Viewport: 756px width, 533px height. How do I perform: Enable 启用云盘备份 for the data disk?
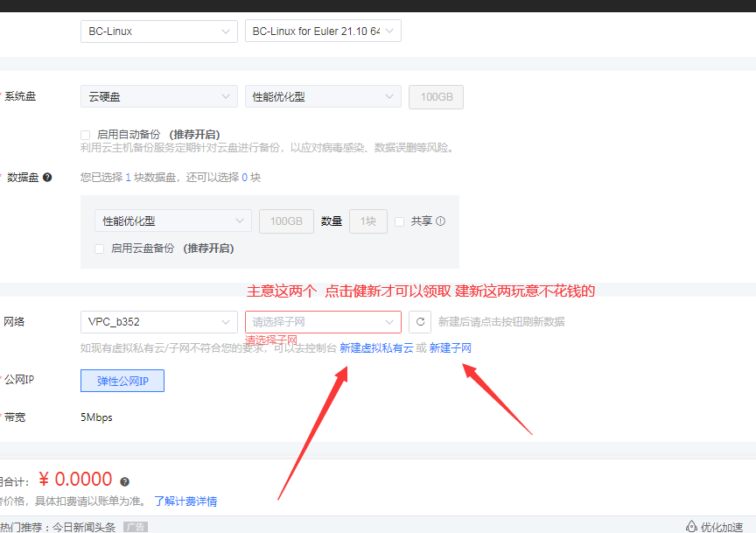(x=101, y=249)
